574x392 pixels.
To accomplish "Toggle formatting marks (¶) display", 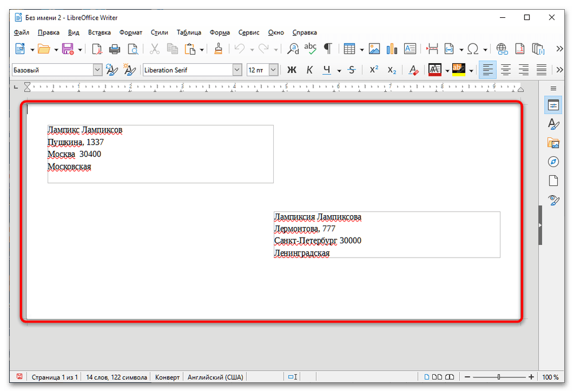I will 328,49.
